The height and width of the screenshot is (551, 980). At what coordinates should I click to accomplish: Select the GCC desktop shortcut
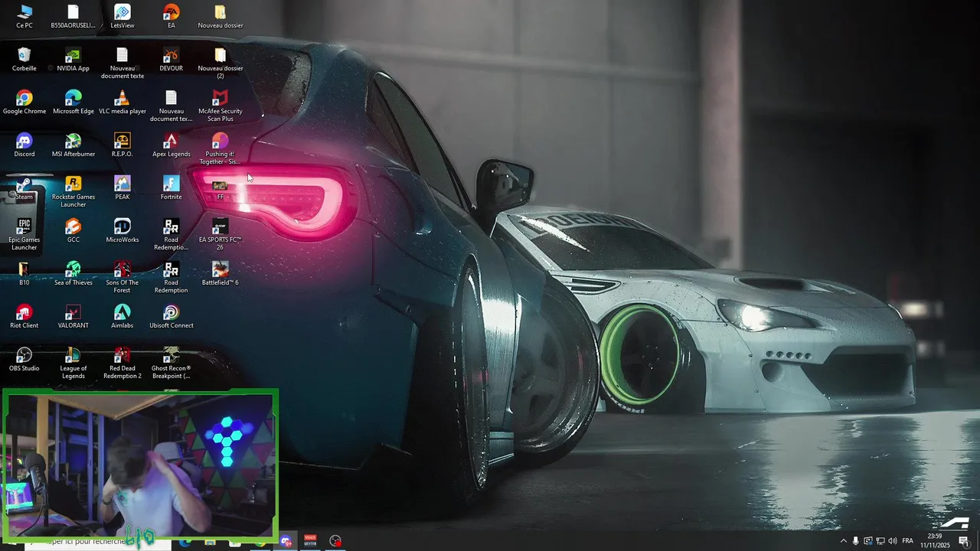(73, 231)
